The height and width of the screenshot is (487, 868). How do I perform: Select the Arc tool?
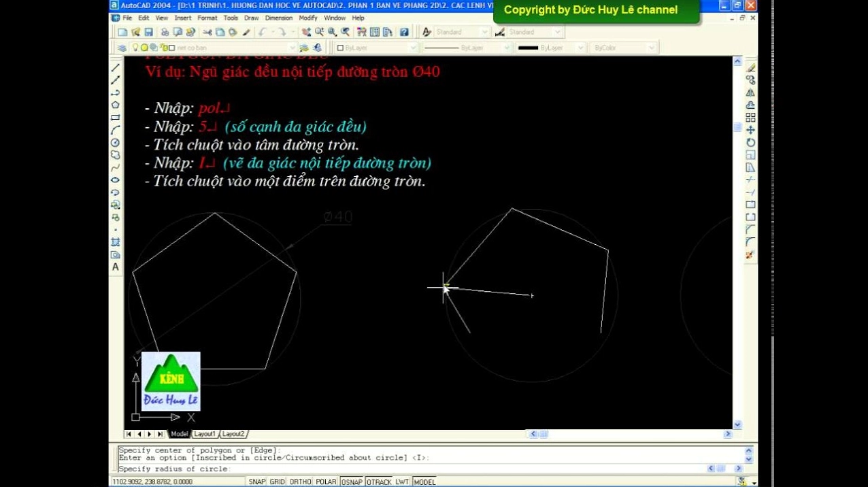116,130
